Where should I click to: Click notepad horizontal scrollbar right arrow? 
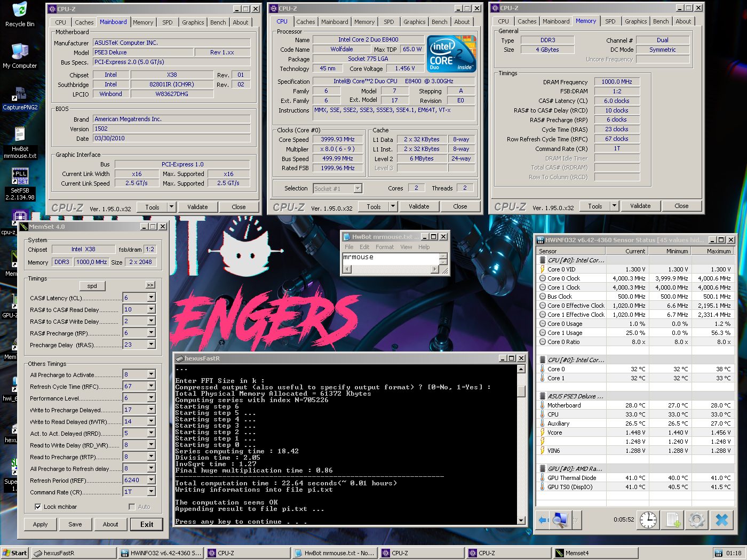click(x=434, y=269)
